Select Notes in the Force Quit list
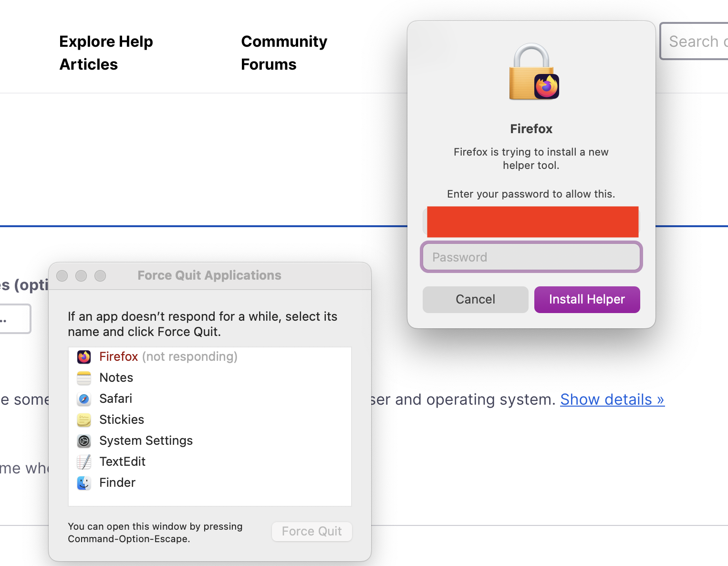 coord(210,377)
